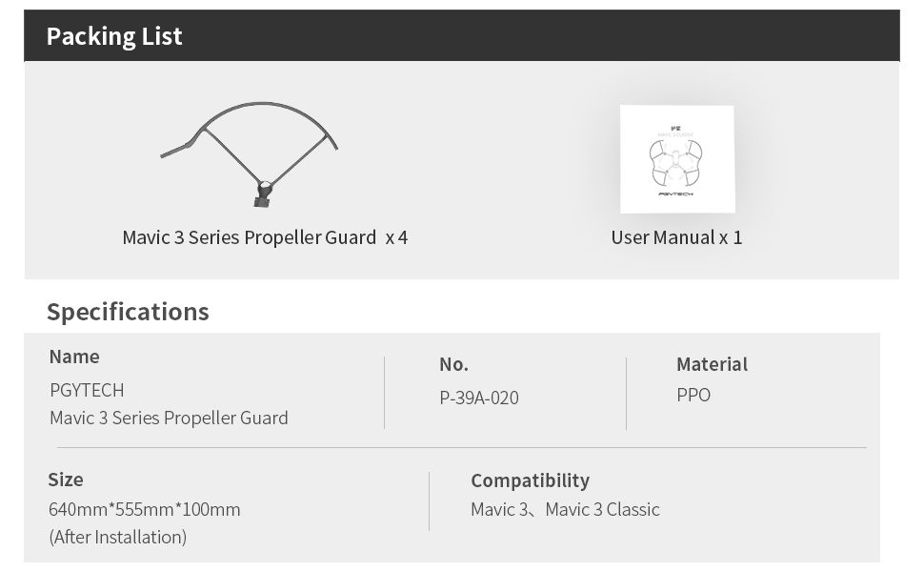This screenshot has height=572, width=924.
Task: Click the P-39A-020 model number
Action: (479, 398)
